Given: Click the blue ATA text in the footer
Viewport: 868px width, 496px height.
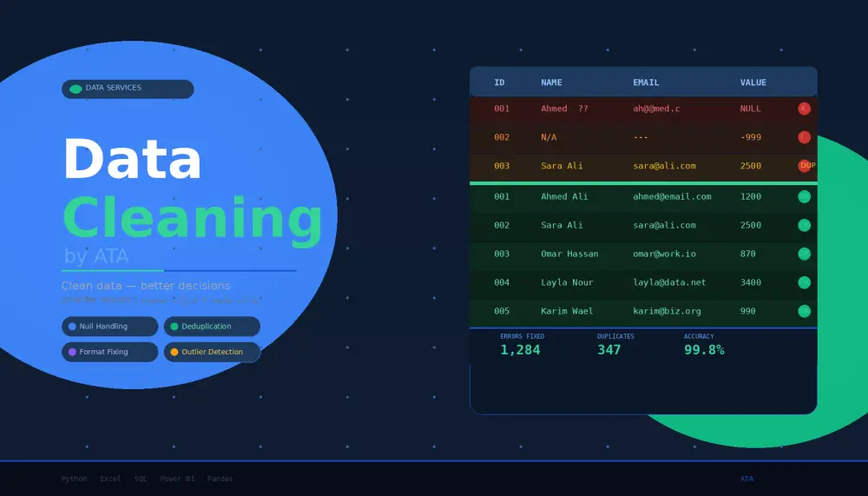Looking at the screenshot, I should (x=746, y=479).
